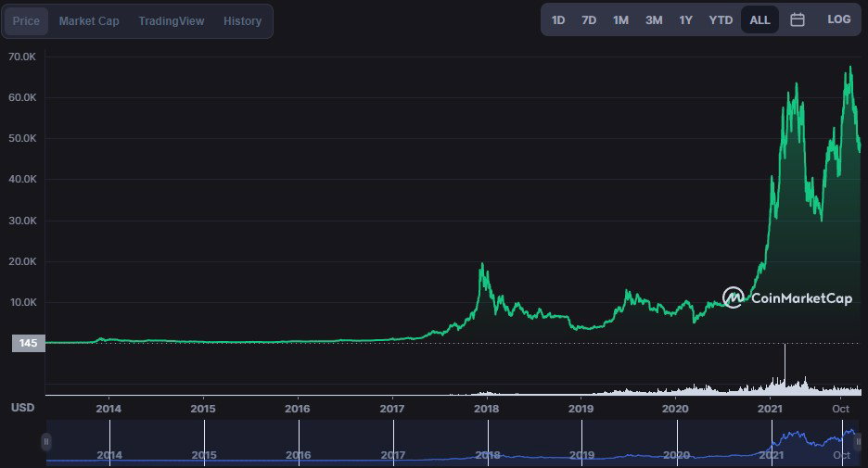Select the 1D time range
The image size is (868, 468).
click(558, 19)
